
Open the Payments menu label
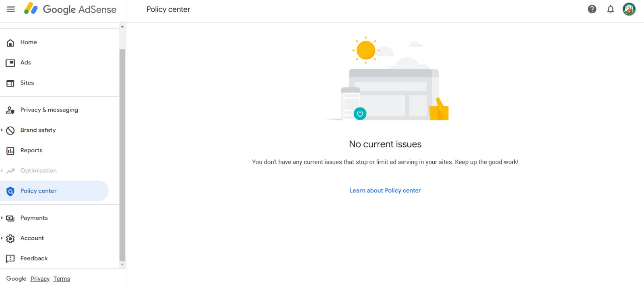coord(34,218)
